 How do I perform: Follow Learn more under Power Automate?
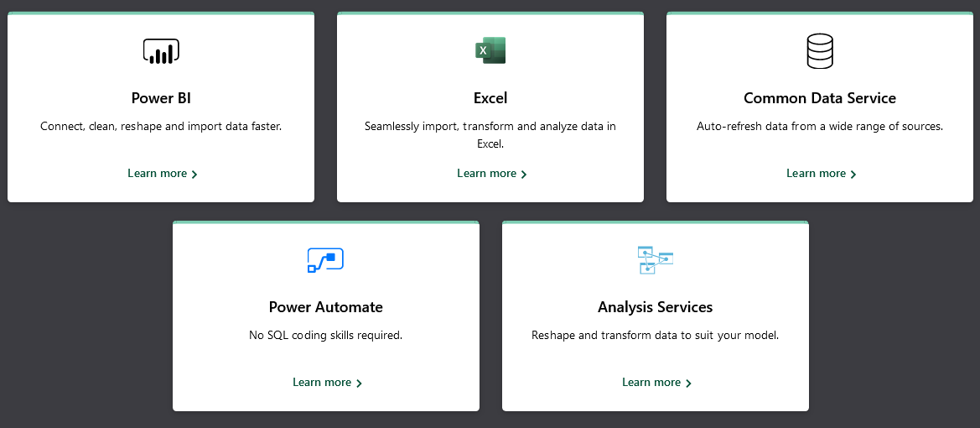[x=328, y=383]
